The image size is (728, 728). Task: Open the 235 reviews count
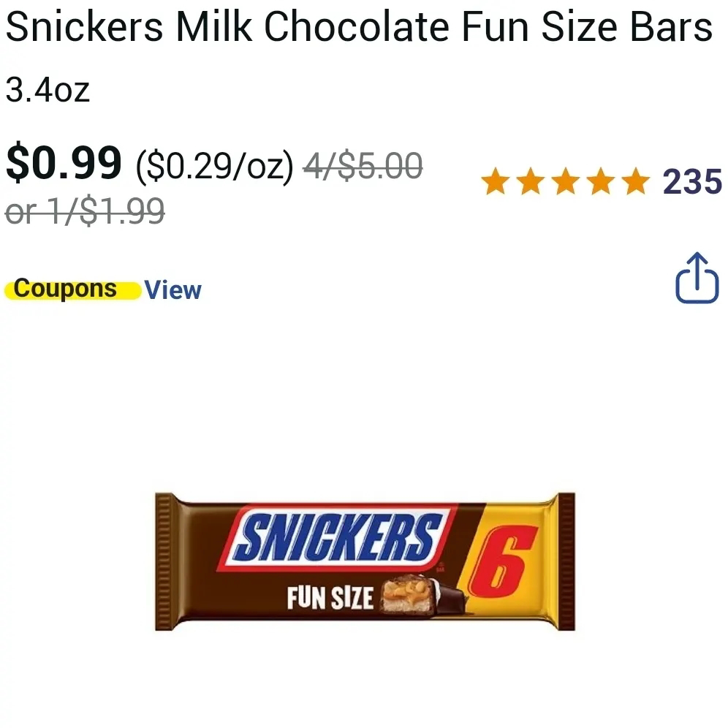pyautogui.click(x=692, y=181)
